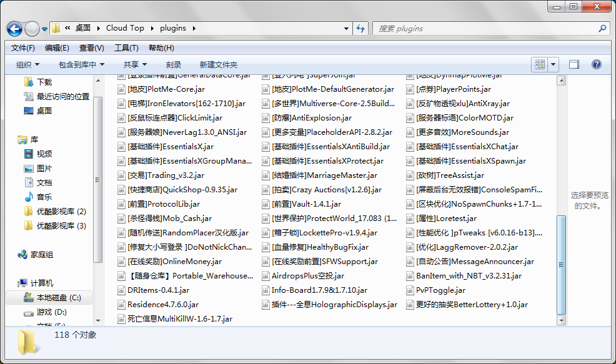This screenshot has height=364, width=616.
Task: Select file name [优化]LaggRemover-2.0.2.jar
Action: point(467,247)
